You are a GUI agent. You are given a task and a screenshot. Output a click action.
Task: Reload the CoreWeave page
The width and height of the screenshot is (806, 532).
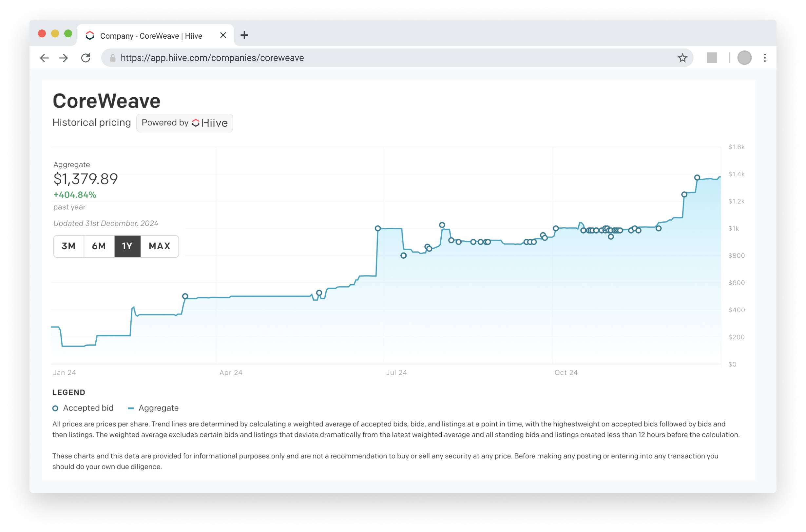click(x=86, y=58)
